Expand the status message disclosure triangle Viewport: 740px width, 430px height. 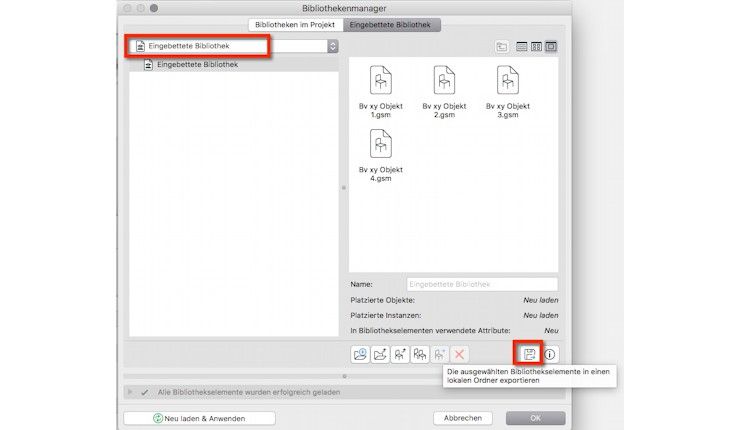pos(130,392)
